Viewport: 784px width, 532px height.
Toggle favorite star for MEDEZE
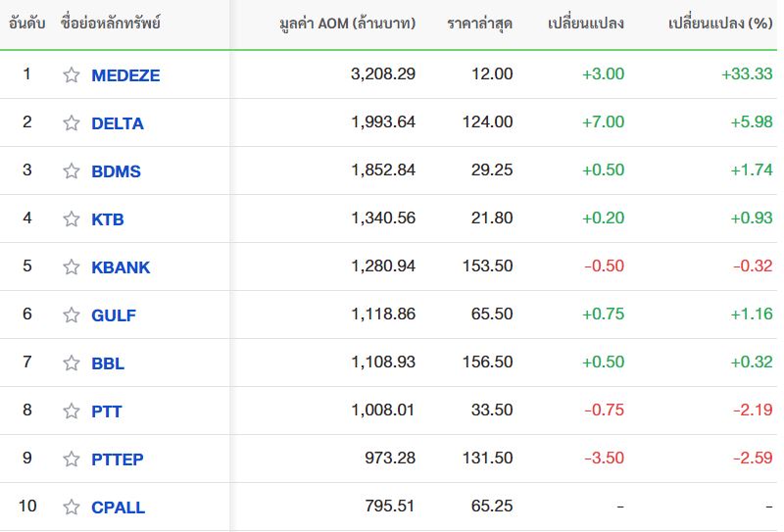click(72, 75)
